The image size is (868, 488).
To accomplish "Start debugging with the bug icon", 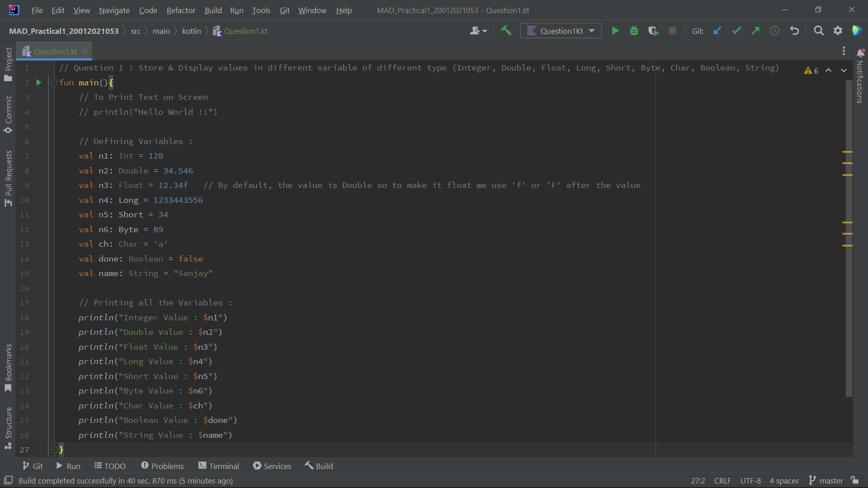I will (634, 30).
